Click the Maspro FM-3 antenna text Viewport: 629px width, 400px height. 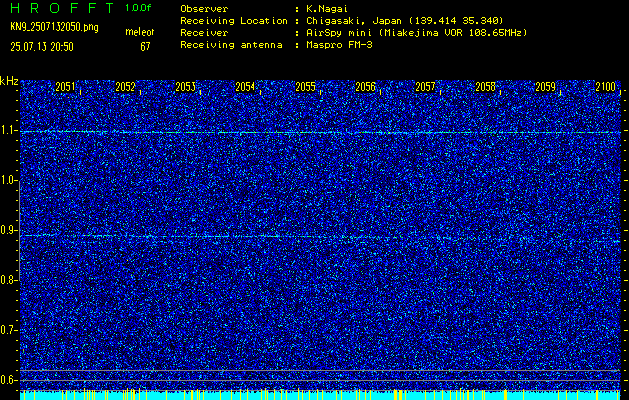coord(339,45)
